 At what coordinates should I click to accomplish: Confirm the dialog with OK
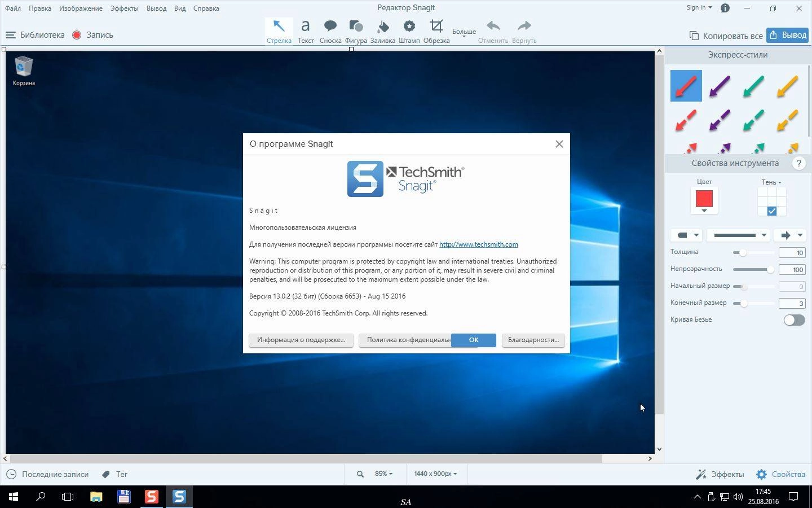pos(474,340)
